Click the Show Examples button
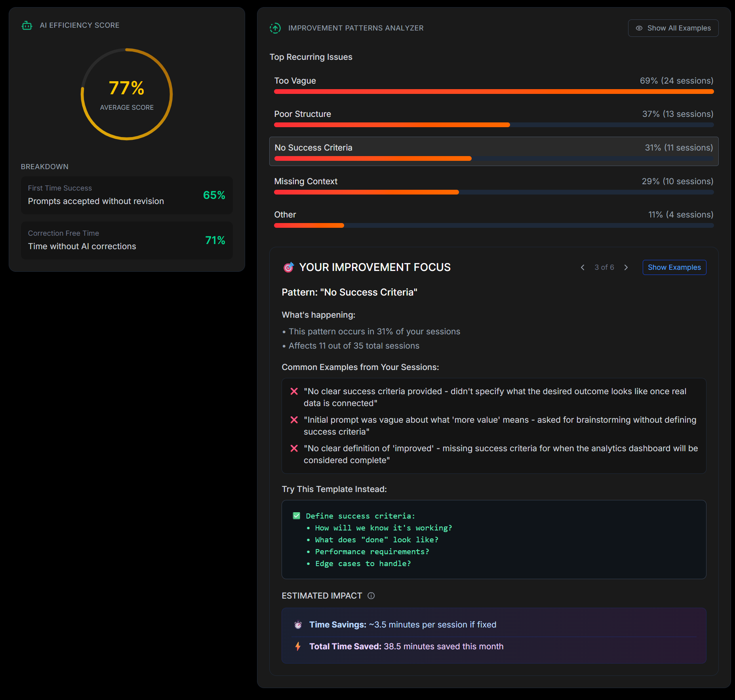This screenshot has height=700, width=735. [674, 267]
